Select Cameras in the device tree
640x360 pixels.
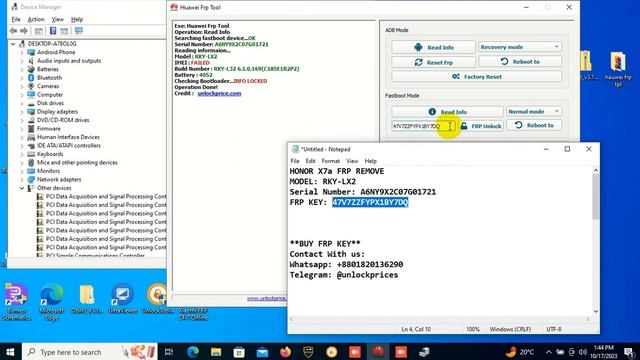click(48, 86)
